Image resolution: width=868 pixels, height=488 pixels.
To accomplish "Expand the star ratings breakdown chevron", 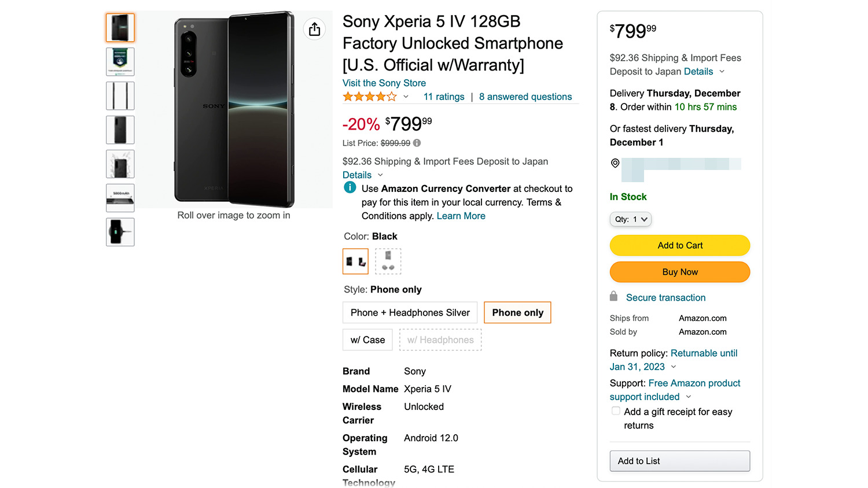I will 406,97.
